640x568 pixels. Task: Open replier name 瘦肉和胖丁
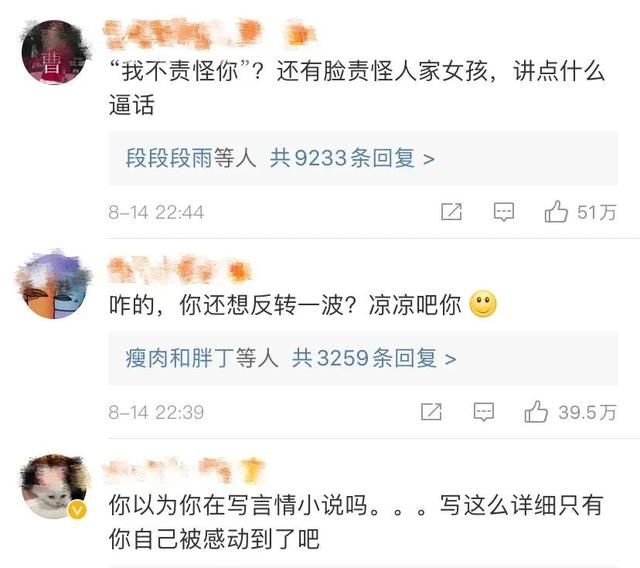[x=180, y=358]
